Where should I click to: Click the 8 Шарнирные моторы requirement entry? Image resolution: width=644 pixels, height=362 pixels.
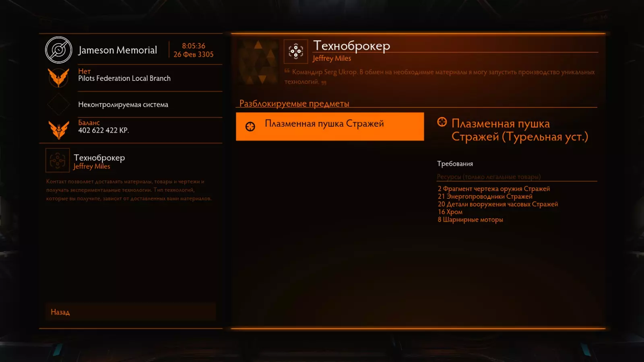point(470,220)
